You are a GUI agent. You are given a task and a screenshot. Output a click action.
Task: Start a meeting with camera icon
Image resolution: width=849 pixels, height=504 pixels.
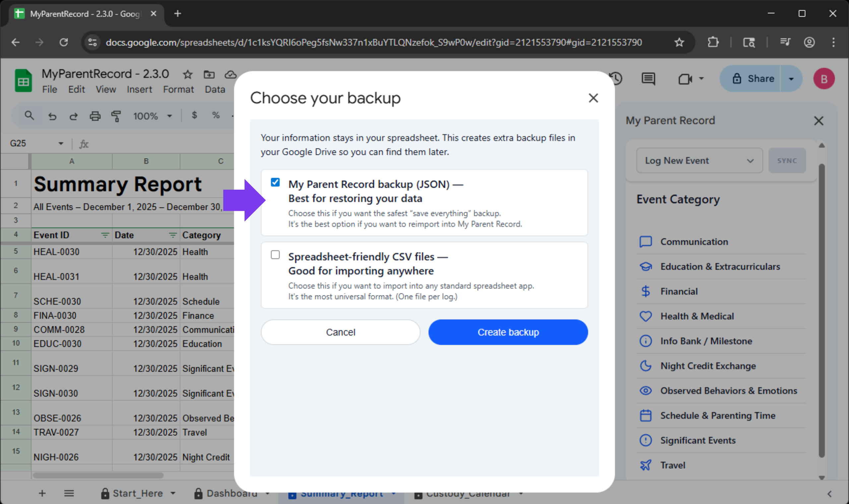pos(685,79)
